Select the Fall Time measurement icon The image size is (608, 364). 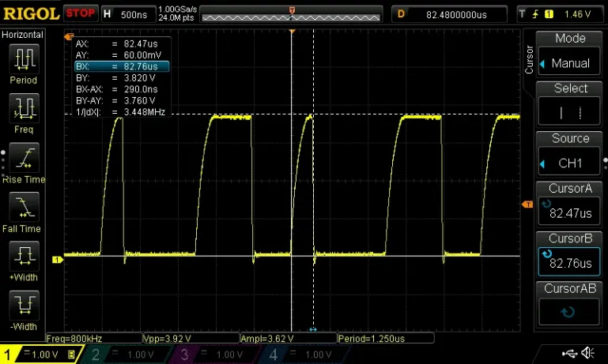coord(24,206)
